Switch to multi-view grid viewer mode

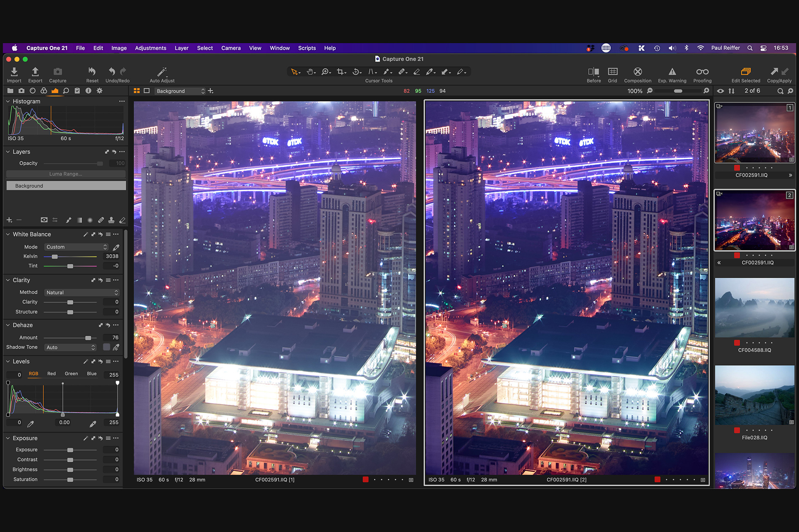(x=137, y=91)
